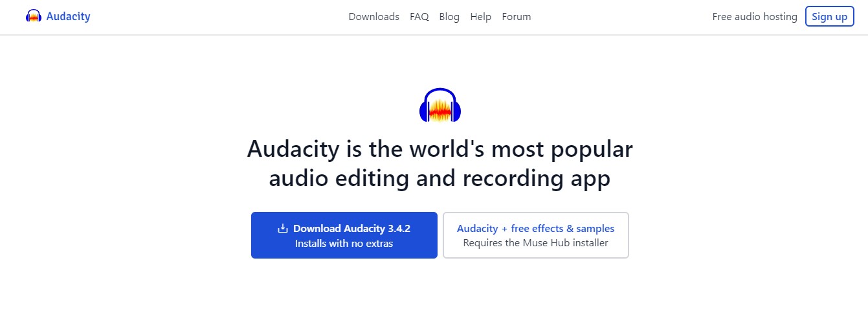Click the Audacity headphones logo in header

pos(34,17)
